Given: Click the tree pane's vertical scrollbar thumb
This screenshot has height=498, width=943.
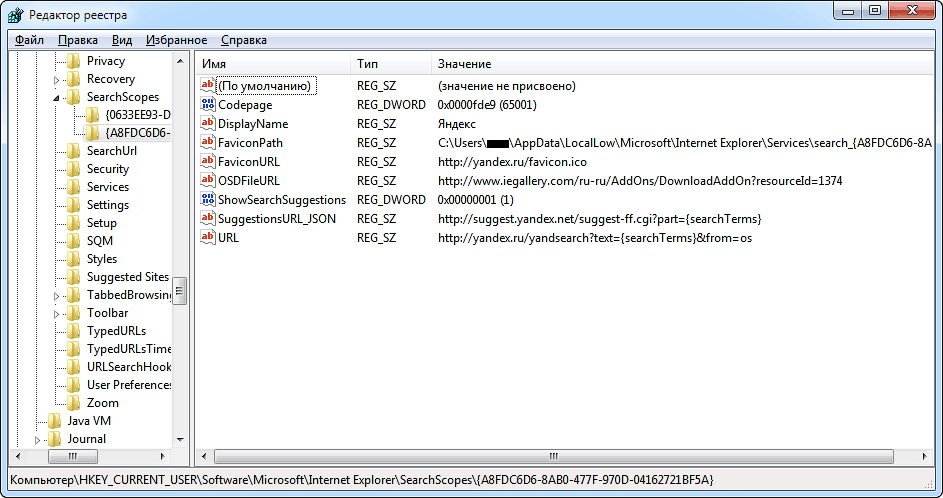Looking at the screenshot, I should pos(180,292).
